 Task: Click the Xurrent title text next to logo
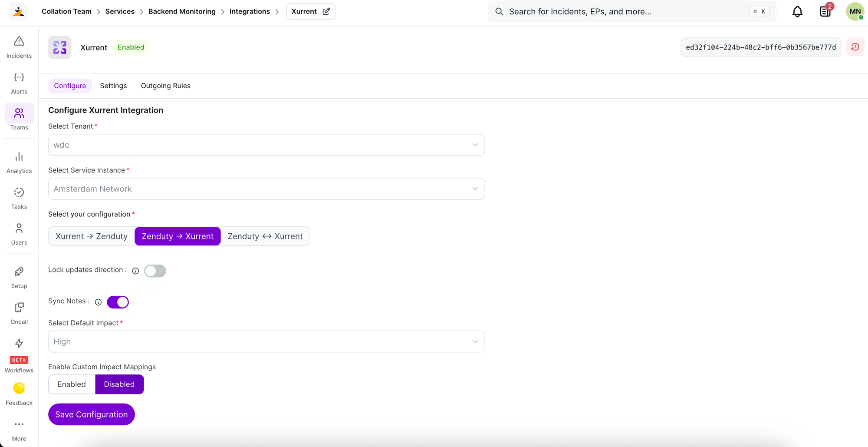(94, 48)
